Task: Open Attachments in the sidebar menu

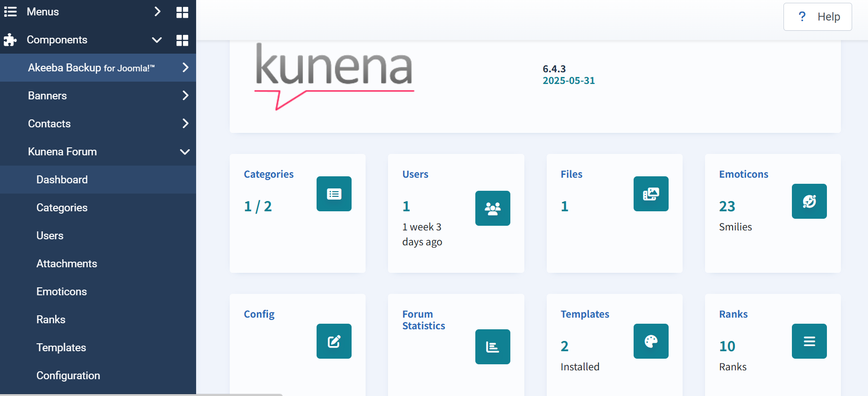Action: click(98, 264)
